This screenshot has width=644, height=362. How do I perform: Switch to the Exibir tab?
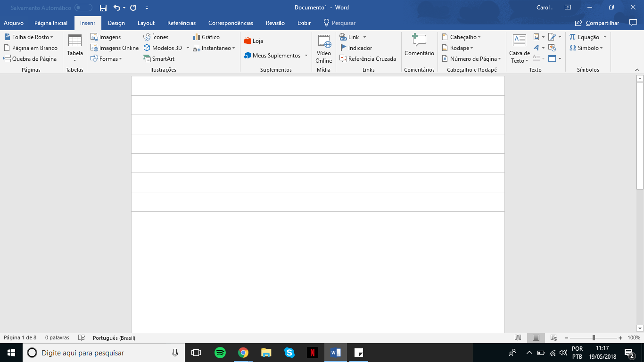point(304,23)
